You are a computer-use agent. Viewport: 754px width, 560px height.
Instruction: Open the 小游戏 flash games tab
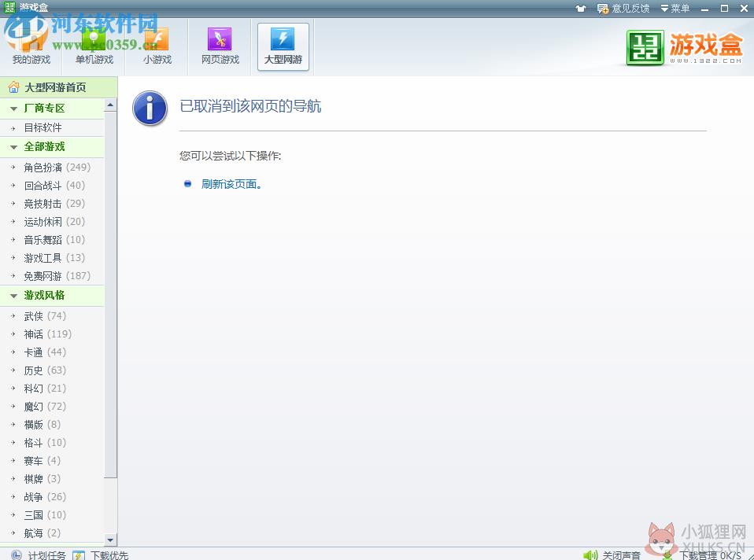[157, 47]
